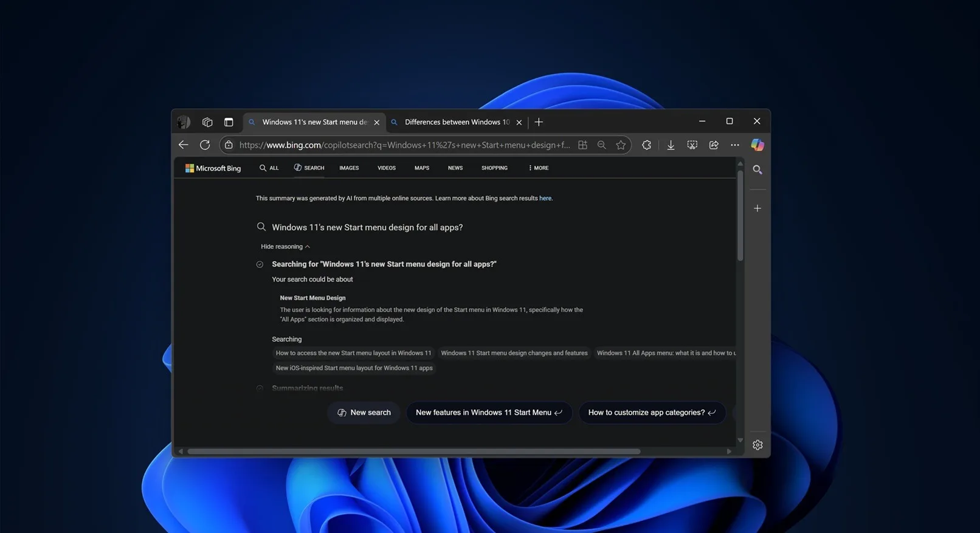Click the sidebar plus customize icon

757,208
